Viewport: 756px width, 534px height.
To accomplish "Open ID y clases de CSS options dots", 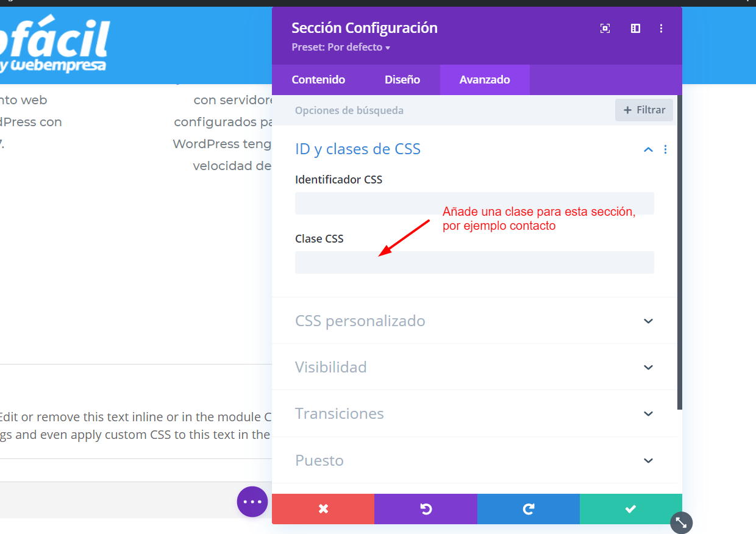I will click(665, 149).
